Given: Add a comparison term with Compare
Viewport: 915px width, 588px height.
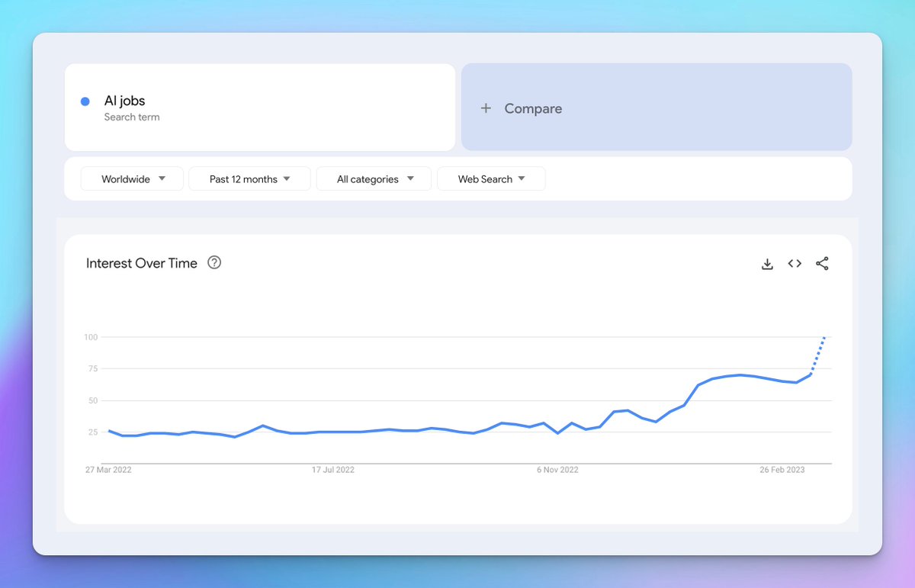Looking at the screenshot, I should pos(657,107).
